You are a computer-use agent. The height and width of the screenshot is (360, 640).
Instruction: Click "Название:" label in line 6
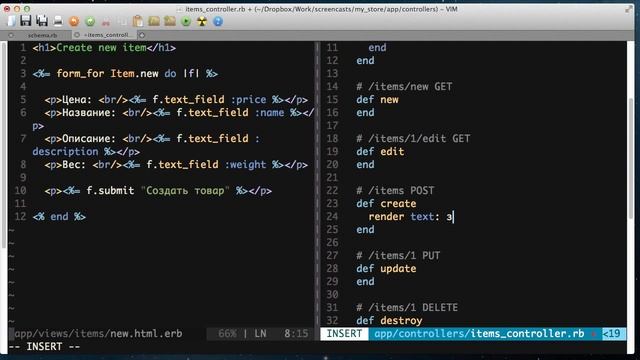89,113
